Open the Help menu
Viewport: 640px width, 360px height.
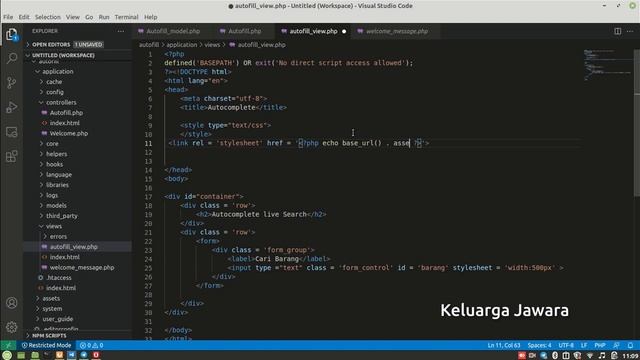pyautogui.click(x=151, y=17)
